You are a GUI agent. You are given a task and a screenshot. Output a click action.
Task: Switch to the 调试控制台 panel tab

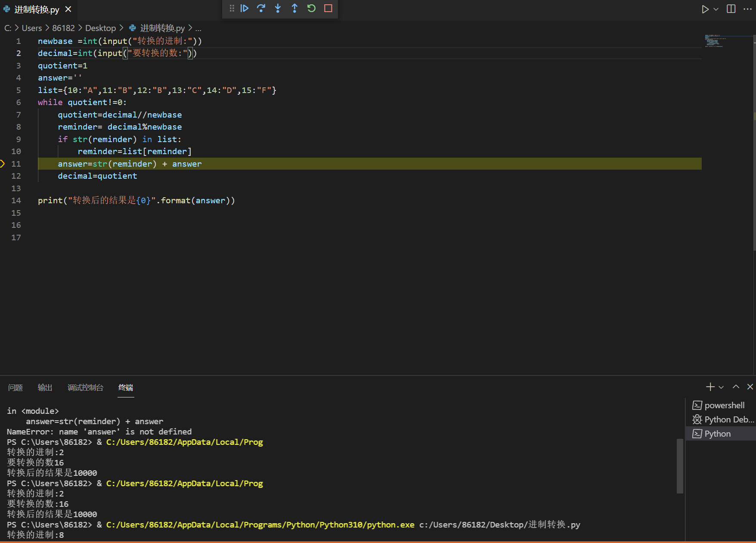tap(85, 388)
